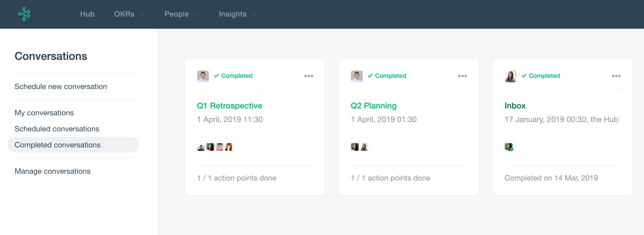Click last red-haired participant avatar on Q1 Retrospective

[x=229, y=147]
